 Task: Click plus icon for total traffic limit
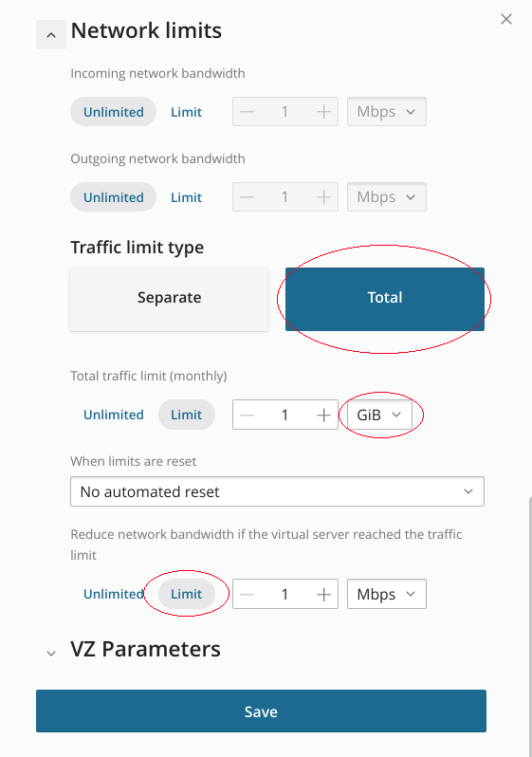coord(323,415)
